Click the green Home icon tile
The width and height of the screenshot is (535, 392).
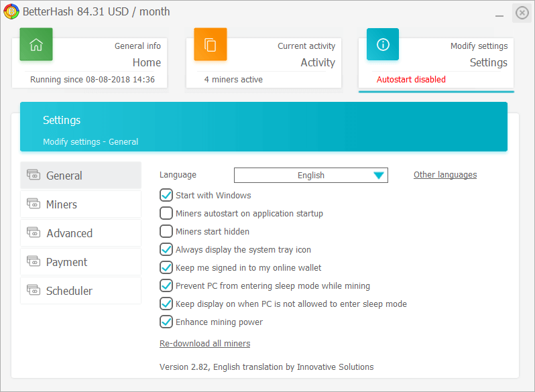click(x=36, y=44)
